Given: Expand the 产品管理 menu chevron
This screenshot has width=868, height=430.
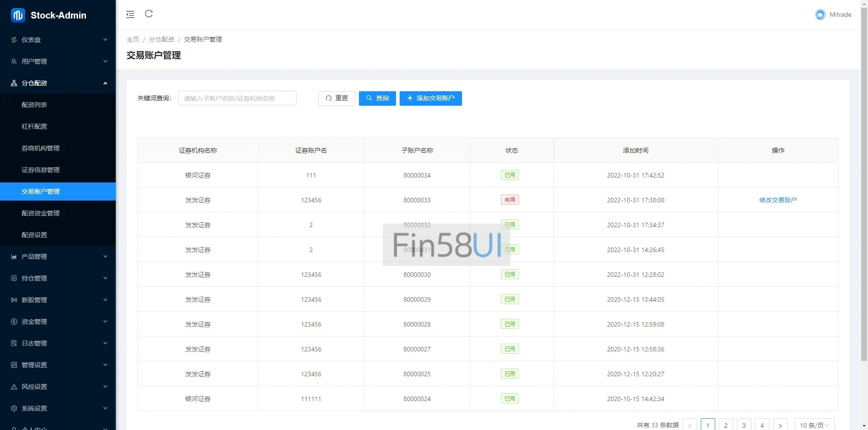Looking at the screenshot, I should coord(105,257).
